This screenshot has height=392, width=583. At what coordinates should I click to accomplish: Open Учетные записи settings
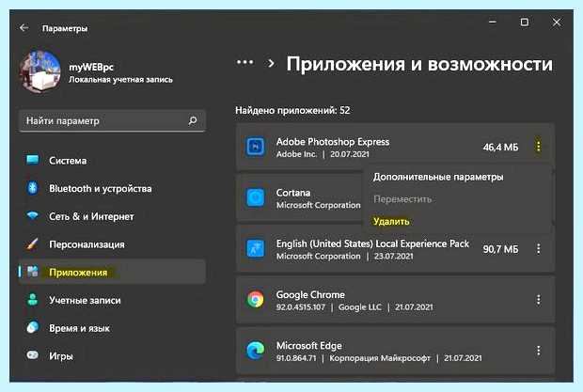[x=112, y=300]
